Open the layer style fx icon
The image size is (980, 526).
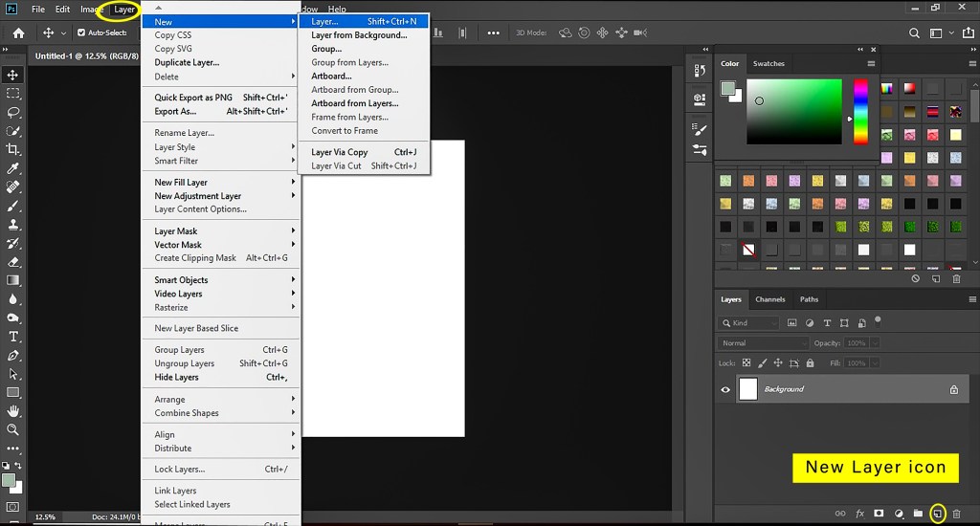859,514
